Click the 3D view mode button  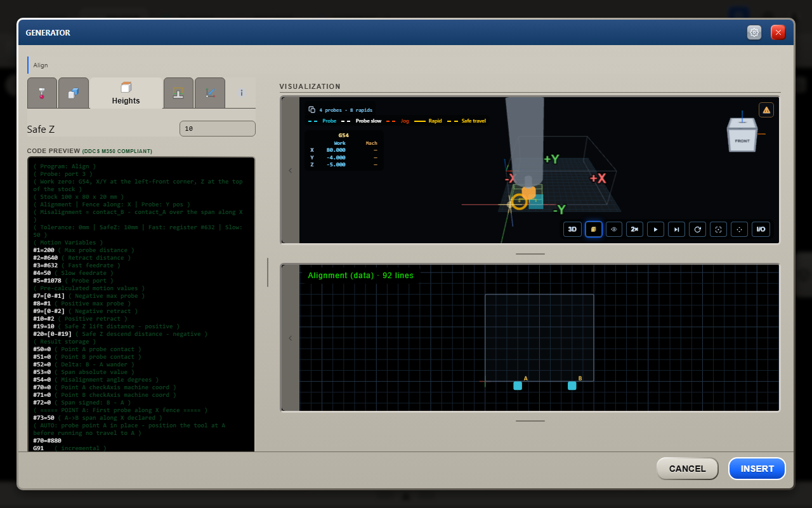tap(572, 229)
